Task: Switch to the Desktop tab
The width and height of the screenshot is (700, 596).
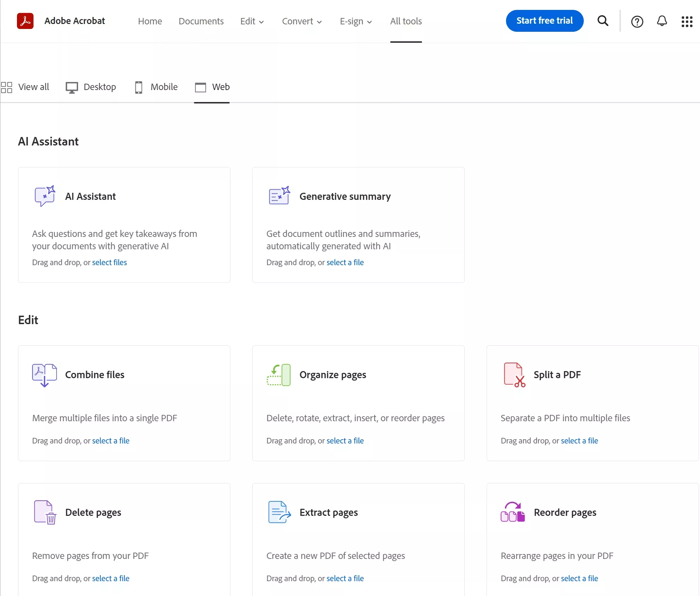Action: pyautogui.click(x=91, y=87)
